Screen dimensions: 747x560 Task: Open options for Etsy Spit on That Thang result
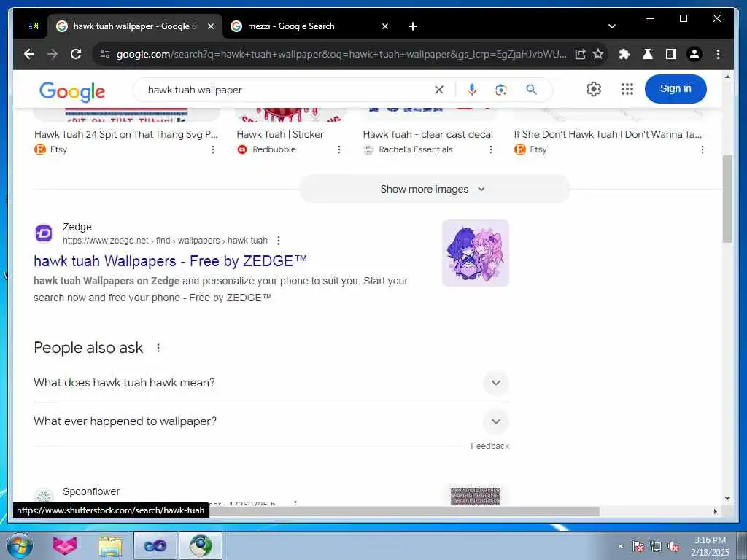[x=213, y=149]
